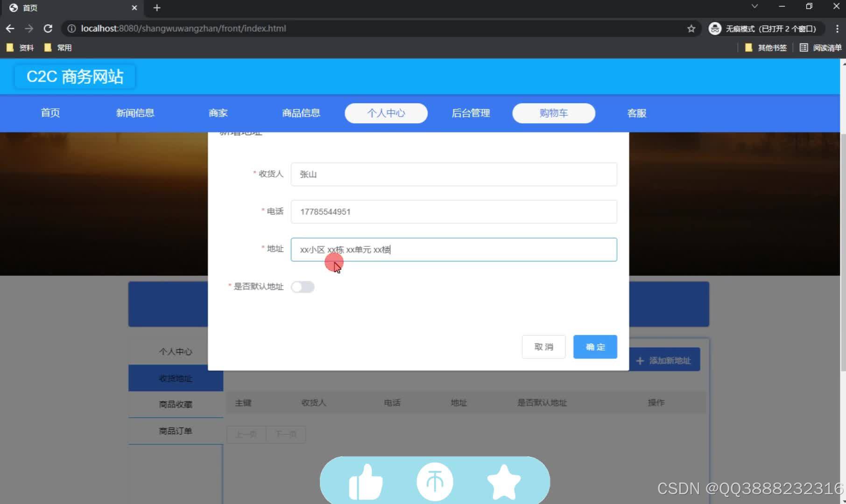Viewport: 846px width, 504px height.
Task: Select 商品收藏 in the sidebar
Action: click(176, 404)
